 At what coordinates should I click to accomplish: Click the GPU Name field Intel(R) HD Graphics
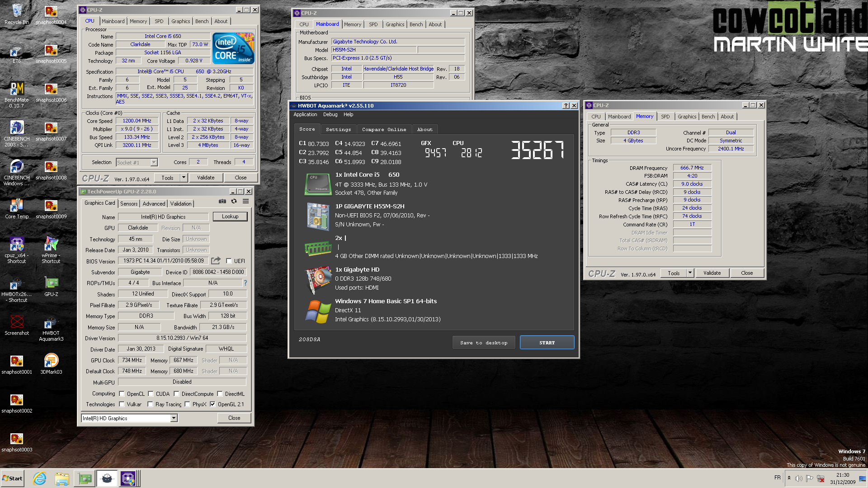(x=163, y=217)
